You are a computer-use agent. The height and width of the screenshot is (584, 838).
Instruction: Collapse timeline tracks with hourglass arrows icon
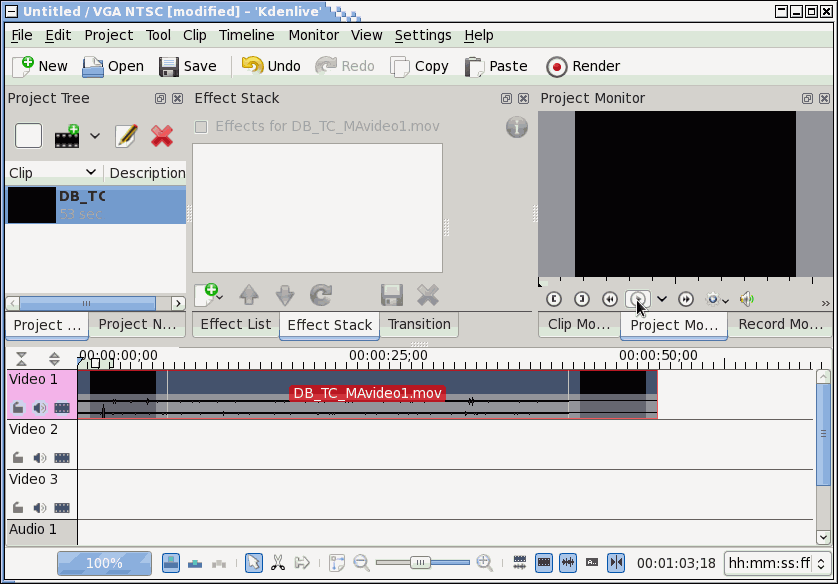click(21, 359)
